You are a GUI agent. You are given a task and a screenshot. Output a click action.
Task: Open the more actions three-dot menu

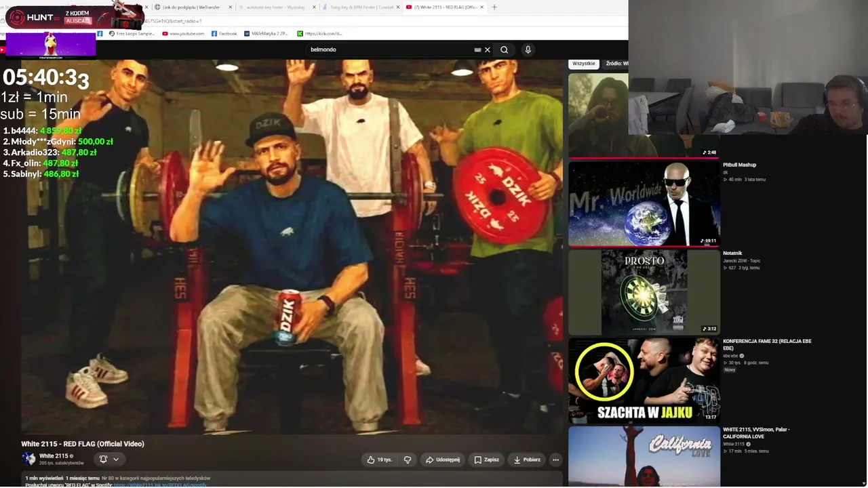tap(555, 460)
